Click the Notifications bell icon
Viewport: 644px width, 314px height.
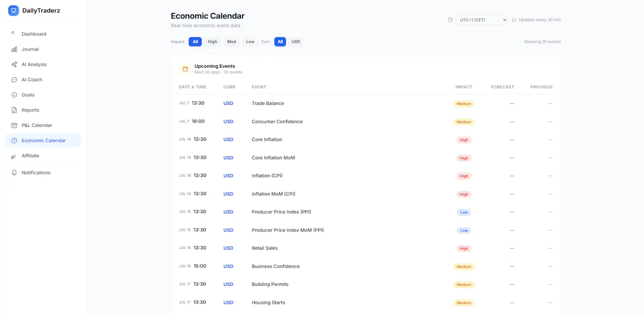pos(14,172)
